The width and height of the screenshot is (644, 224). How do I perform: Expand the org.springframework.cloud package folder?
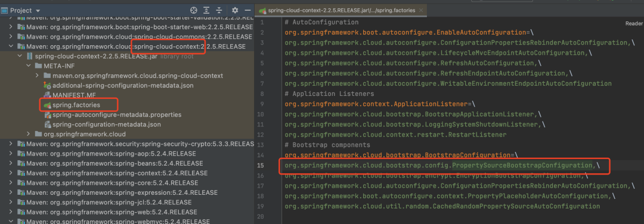(x=29, y=134)
